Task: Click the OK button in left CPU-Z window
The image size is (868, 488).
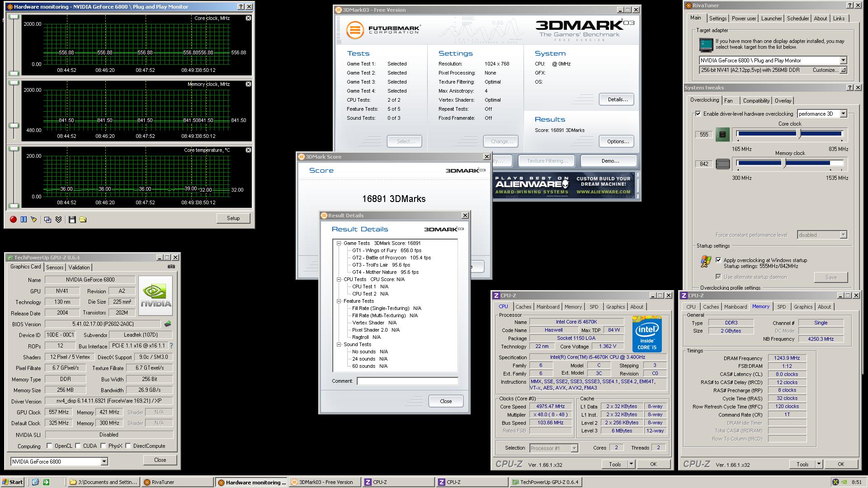Action: [653, 464]
